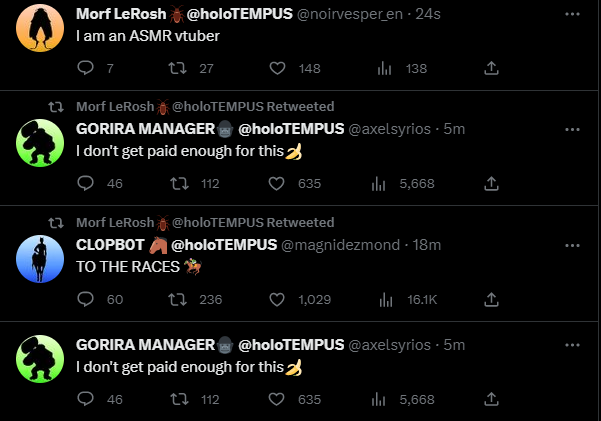
Task: Open the @magnidezmond profile handle
Action: [x=340, y=245]
